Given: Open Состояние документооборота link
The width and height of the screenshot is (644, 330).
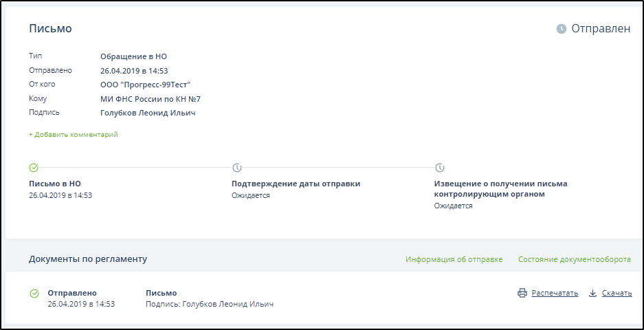Looking at the screenshot, I should 575,259.
